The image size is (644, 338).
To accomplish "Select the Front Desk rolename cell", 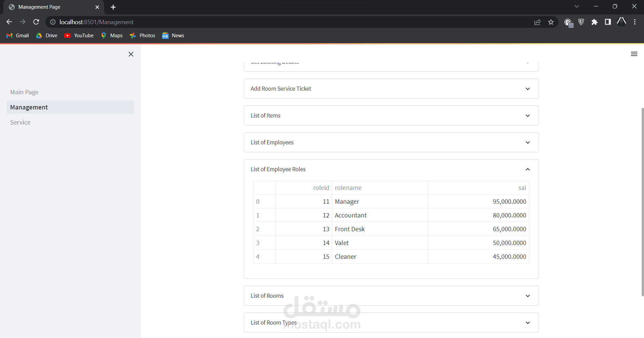I will [x=380, y=229].
